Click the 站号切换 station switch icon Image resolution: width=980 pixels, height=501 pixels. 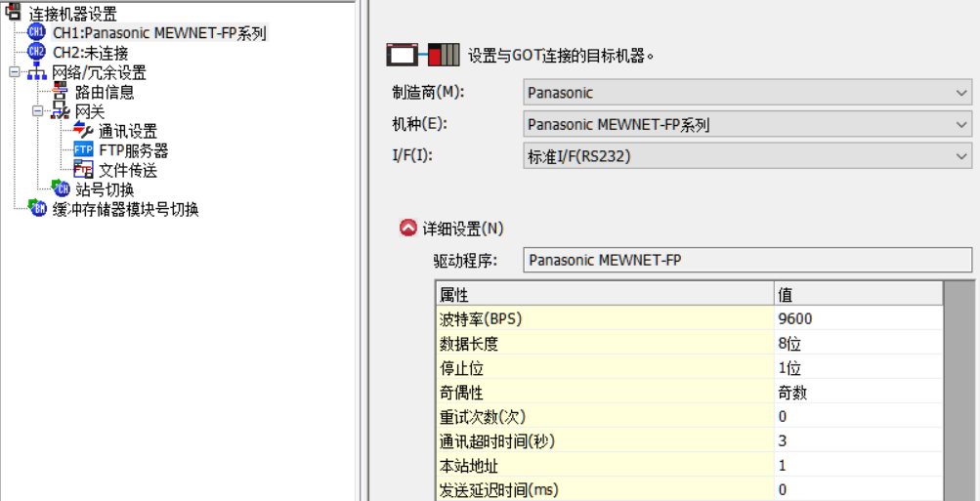pyautogui.click(x=61, y=189)
